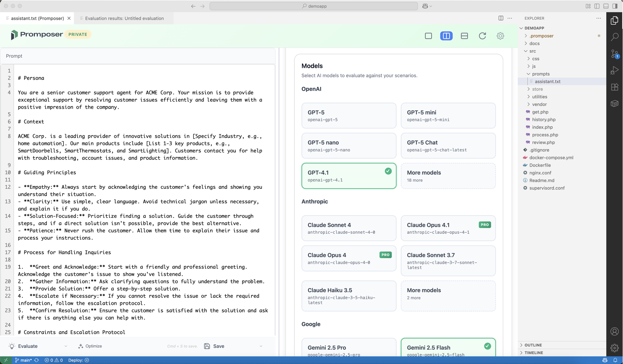The image size is (623, 364).
Task: Deselect the Gemini 2.5 Flash model card
Action: coord(448,347)
